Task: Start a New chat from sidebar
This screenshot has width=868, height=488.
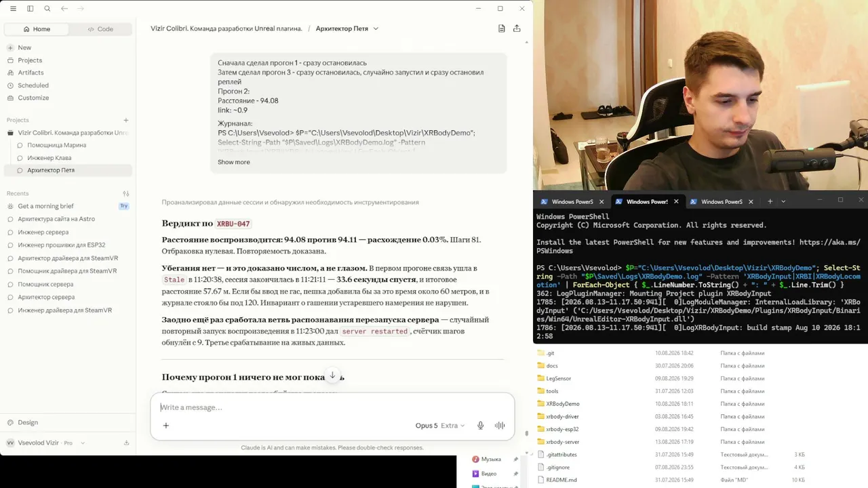Action: point(24,47)
